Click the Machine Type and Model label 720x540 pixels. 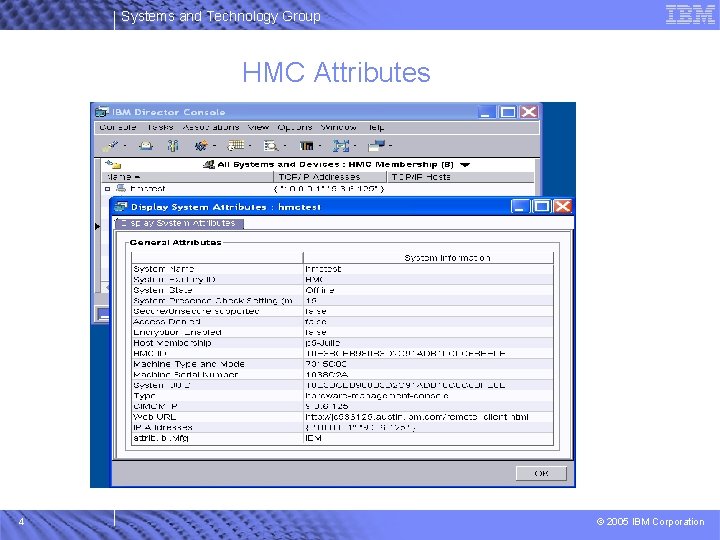[189, 364]
